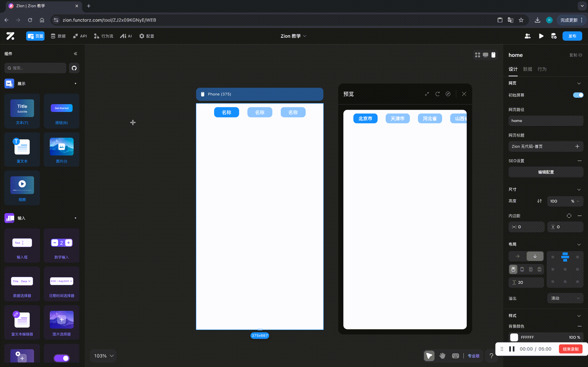
Task: Click the 发布 publish button
Action: tap(572, 36)
